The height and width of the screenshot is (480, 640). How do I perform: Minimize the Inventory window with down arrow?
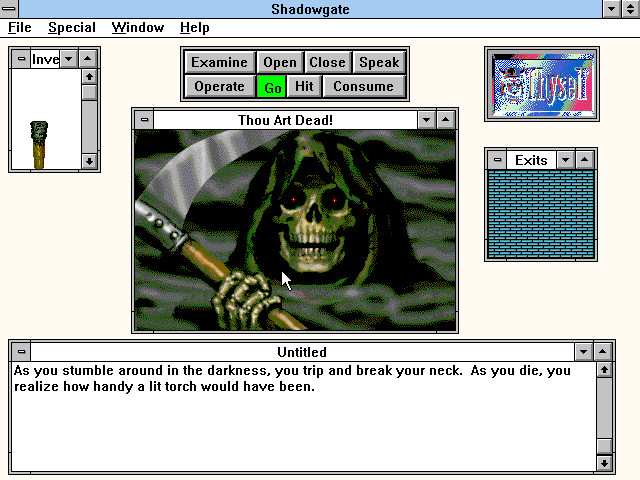click(69, 59)
